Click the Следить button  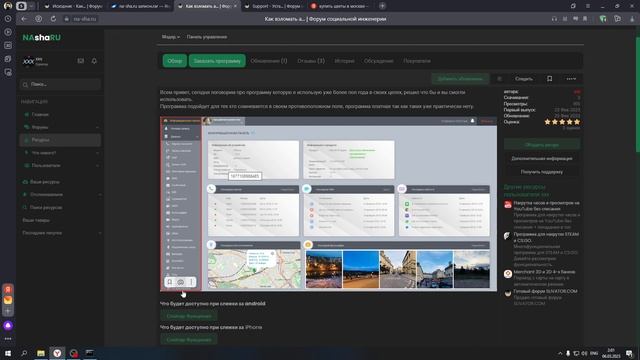click(524, 79)
